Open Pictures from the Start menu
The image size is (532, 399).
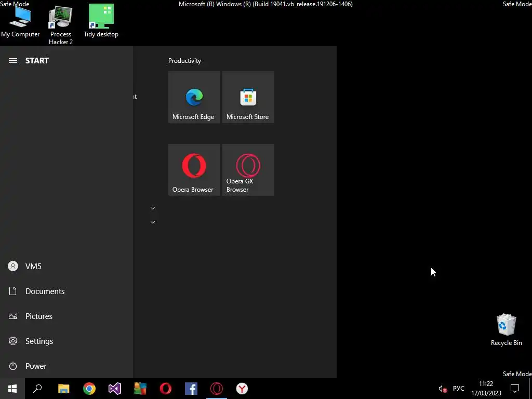pyautogui.click(x=66, y=316)
